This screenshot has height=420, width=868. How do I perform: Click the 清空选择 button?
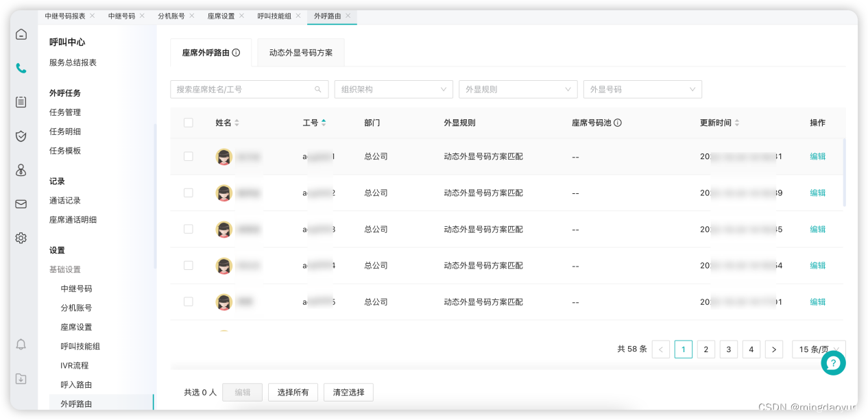click(x=348, y=392)
